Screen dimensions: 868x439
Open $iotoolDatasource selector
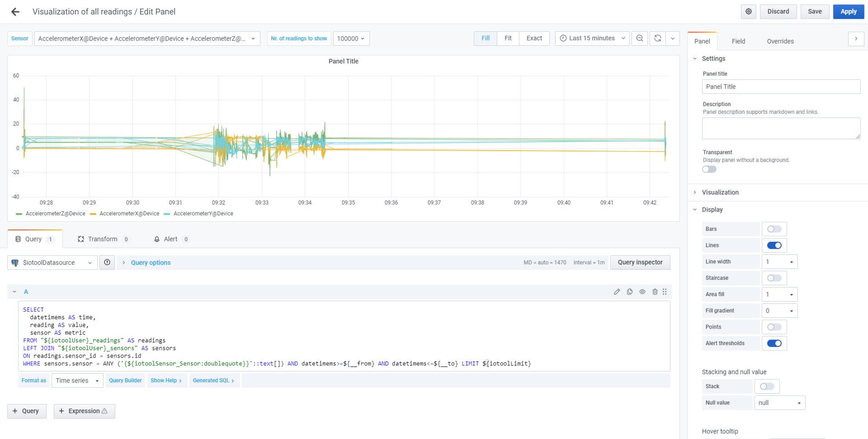(x=52, y=262)
